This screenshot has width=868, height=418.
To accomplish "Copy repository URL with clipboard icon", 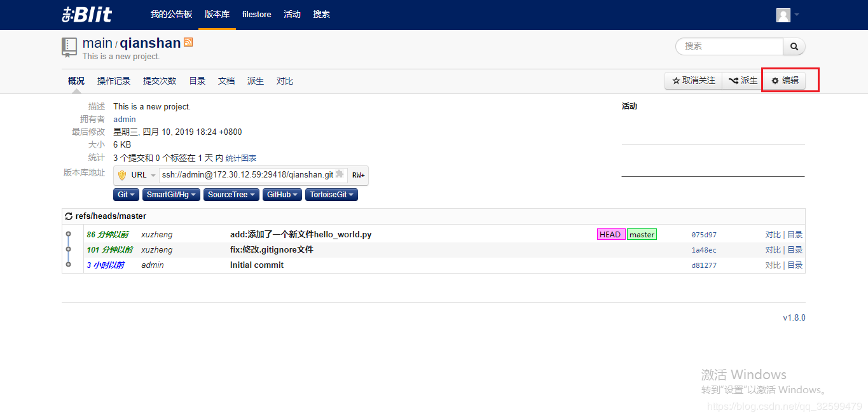I will pyautogui.click(x=340, y=174).
